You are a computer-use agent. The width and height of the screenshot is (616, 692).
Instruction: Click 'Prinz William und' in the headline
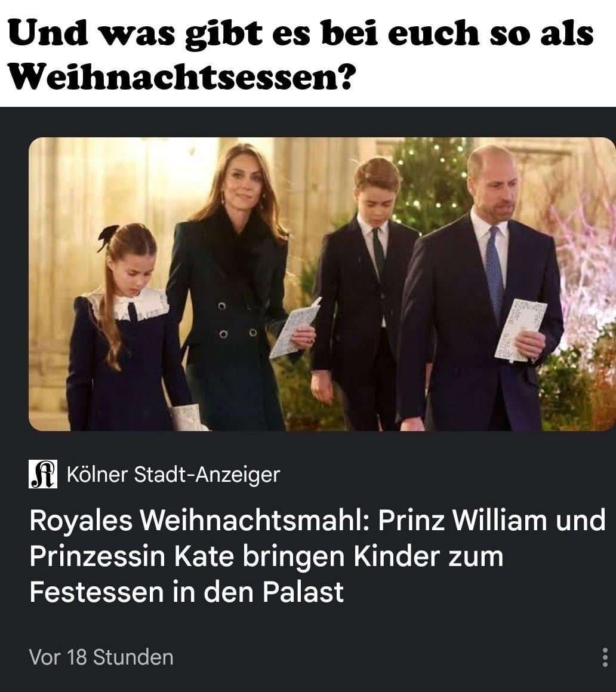point(492,520)
